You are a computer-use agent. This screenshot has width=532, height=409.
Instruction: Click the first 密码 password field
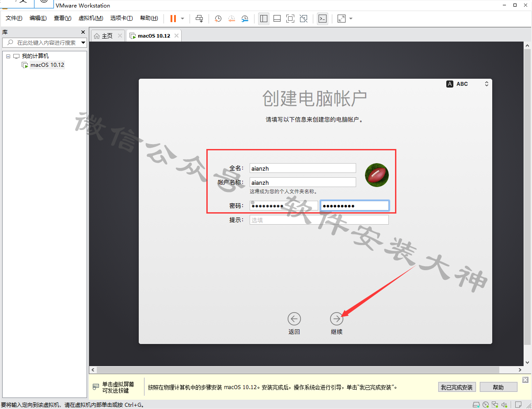click(284, 206)
